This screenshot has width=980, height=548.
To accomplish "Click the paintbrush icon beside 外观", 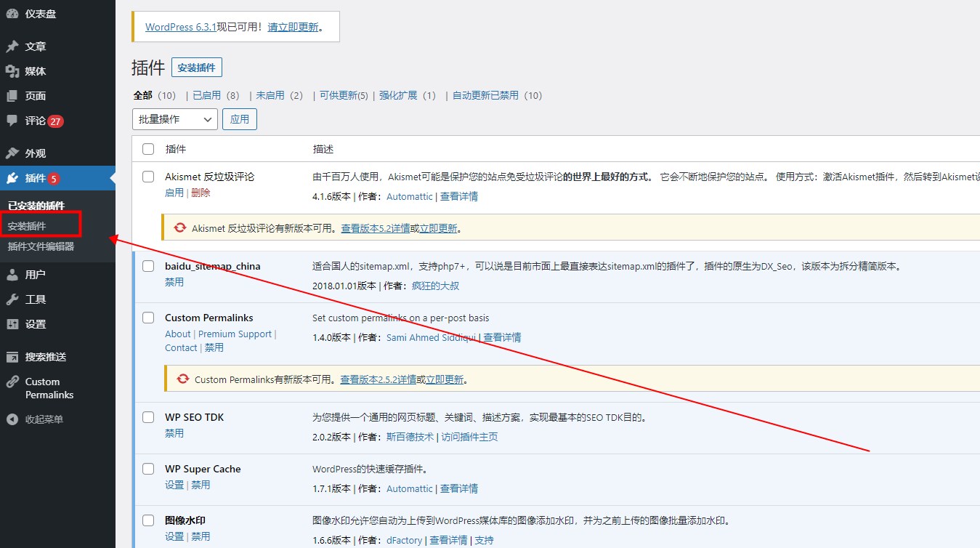I will (x=12, y=153).
